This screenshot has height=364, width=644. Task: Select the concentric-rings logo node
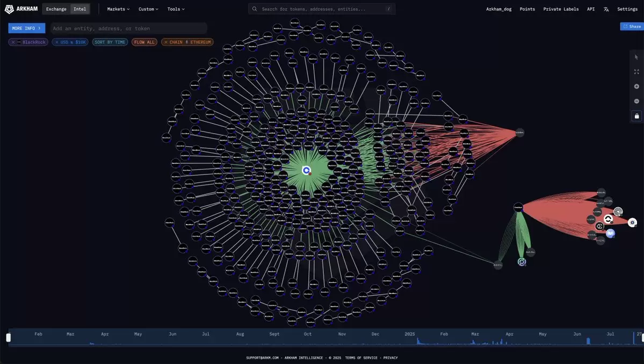pyautogui.click(x=618, y=212)
